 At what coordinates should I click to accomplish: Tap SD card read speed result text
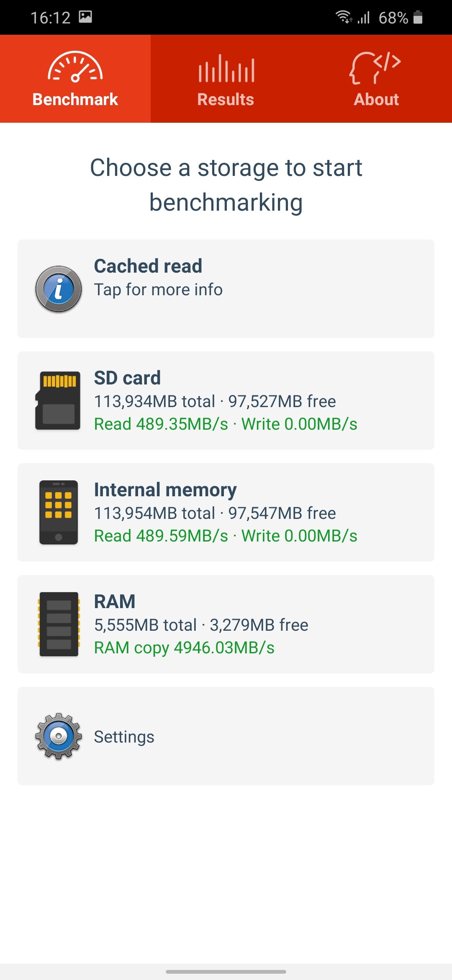161,424
